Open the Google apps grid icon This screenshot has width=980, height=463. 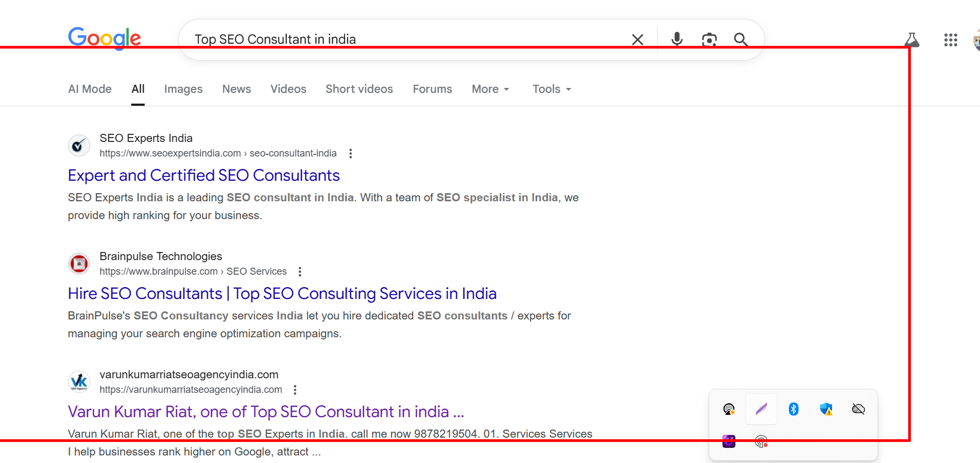pos(951,39)
